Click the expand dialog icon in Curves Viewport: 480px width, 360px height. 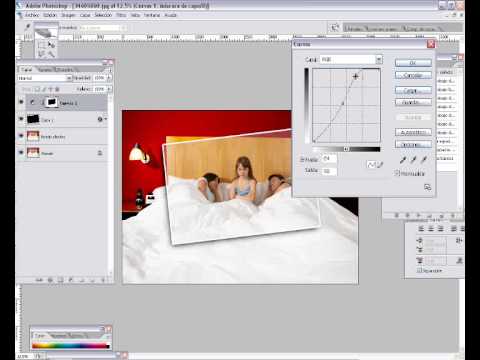(427, 187)
